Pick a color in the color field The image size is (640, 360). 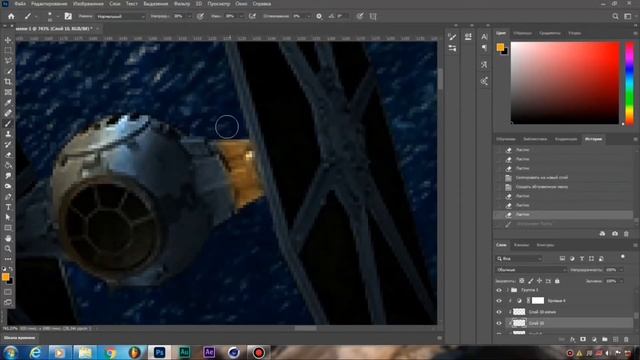point(565,83)
